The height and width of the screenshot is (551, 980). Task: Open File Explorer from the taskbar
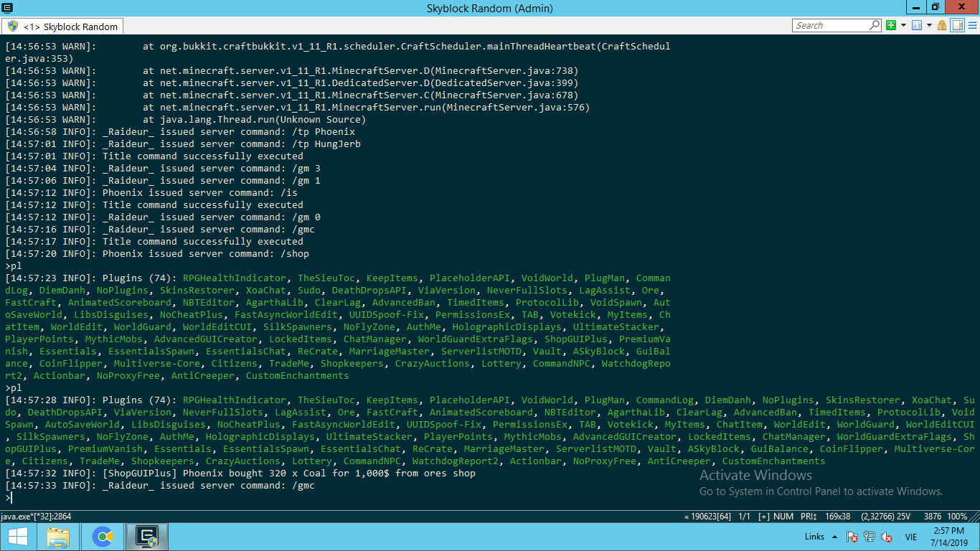click(57, 537)
